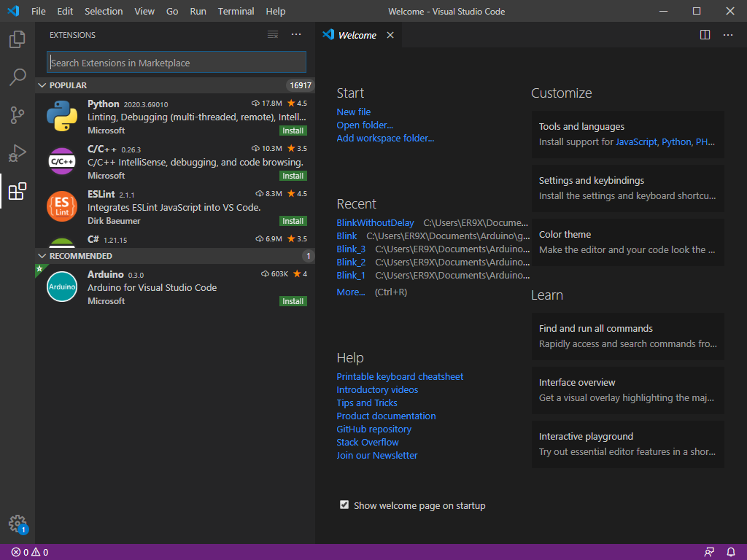Image resolution: width=747 pixels, height=560 pixels.
Task: Click the 16917 popular extensions count badge
Action: click(300, 85)
